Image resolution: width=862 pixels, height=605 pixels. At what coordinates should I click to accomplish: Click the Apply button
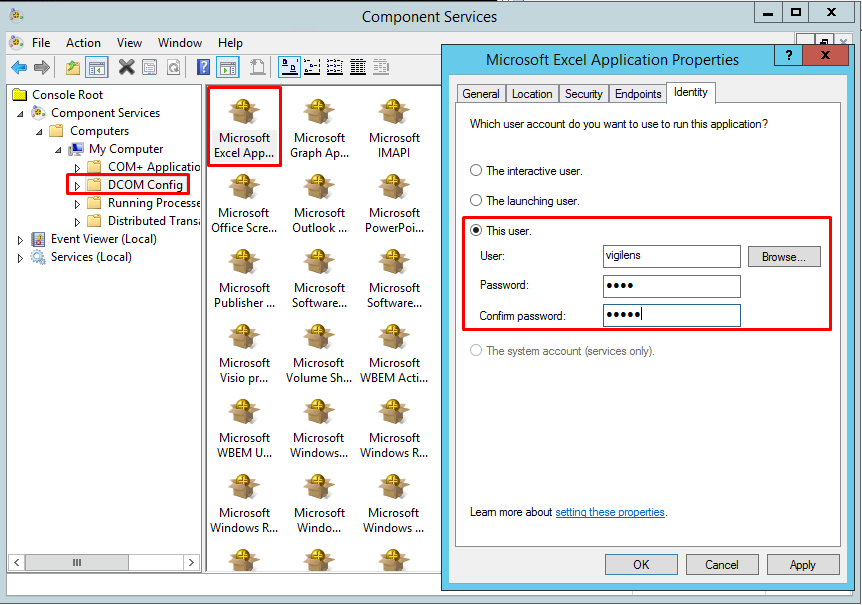[x=803, y=564]
